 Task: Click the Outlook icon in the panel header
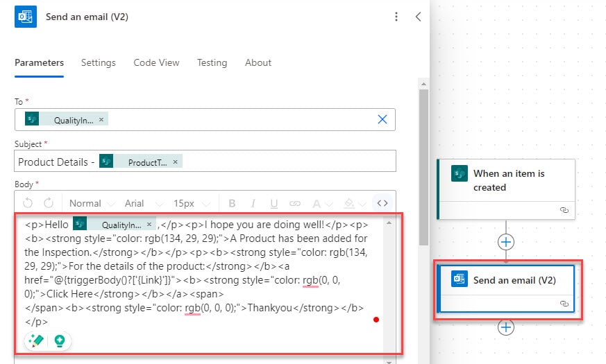click(26, 17)
